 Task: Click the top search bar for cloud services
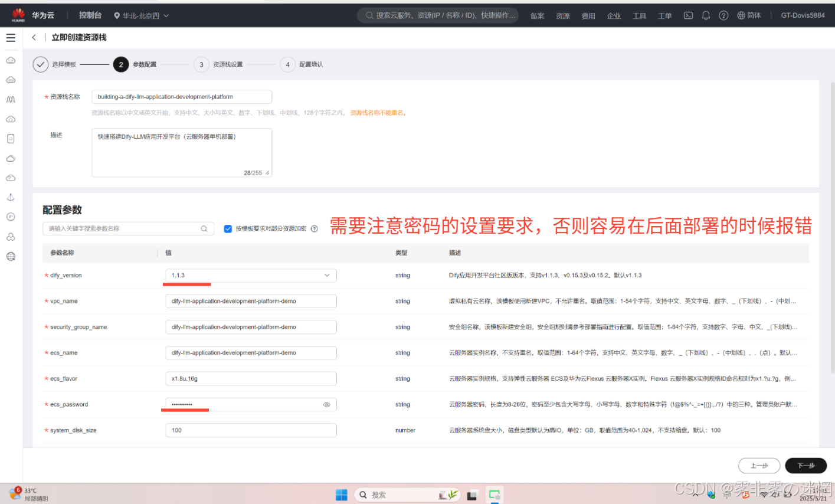click(x=438, y=15)
